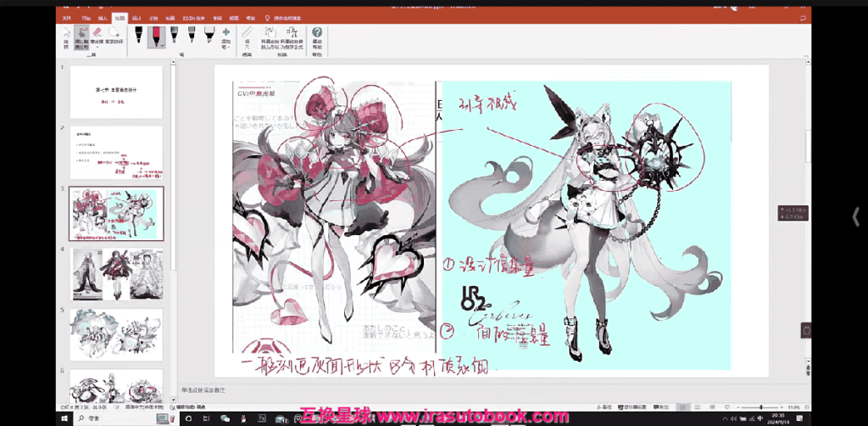868x426 pixels.
Task: Toggle the Ruler (标尺) stencil
Action: tap(247, 38)
